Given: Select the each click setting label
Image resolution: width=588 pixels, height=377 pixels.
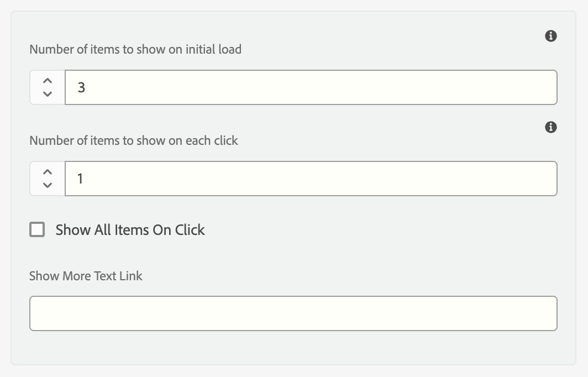Looking at the screenshot, I should pos(134,140).
